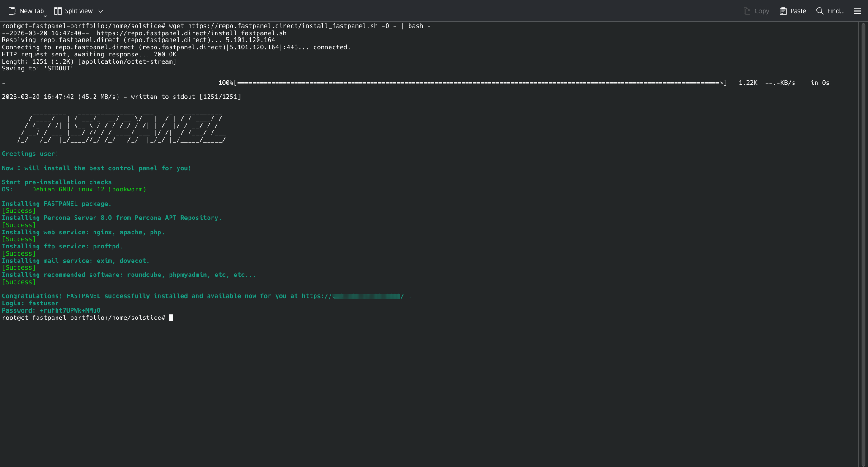This screenshot has width=868, height=467.
Task: Expand the Split View chevron menu
Action: coord(100,11)
